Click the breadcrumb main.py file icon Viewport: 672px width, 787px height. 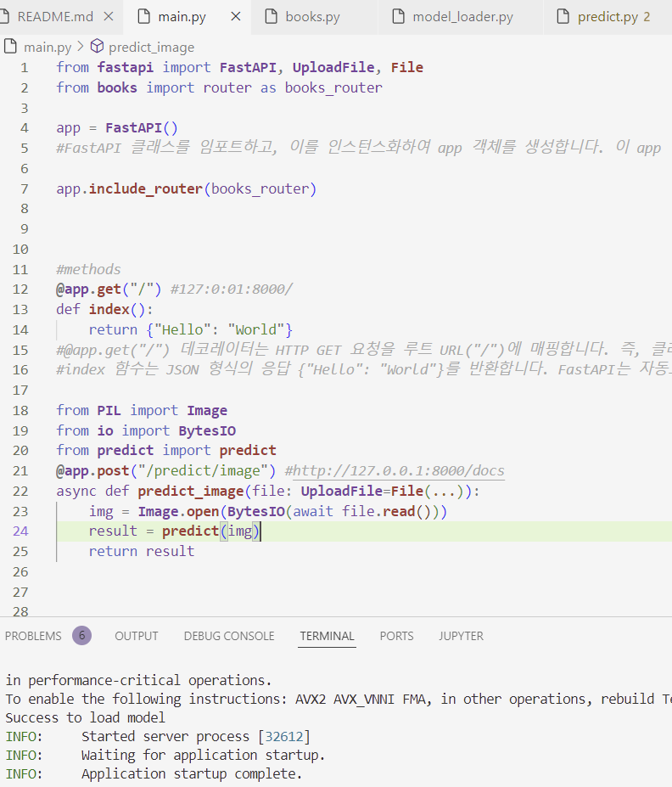[x=10, y=46]
